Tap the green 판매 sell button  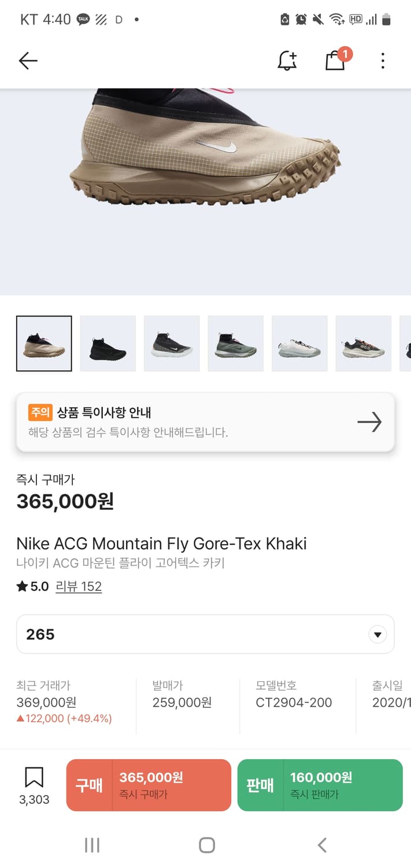tap(320, 785)
